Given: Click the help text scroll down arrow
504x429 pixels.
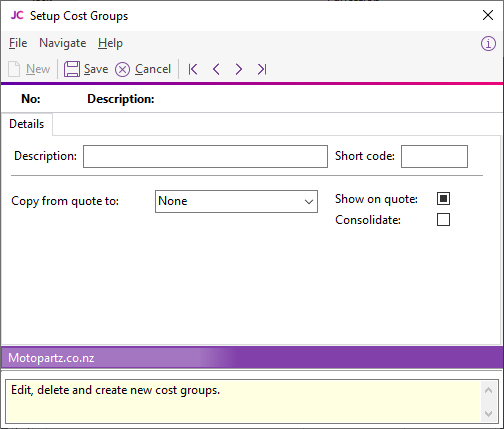Looking at the screenshot, I should 488,414.
